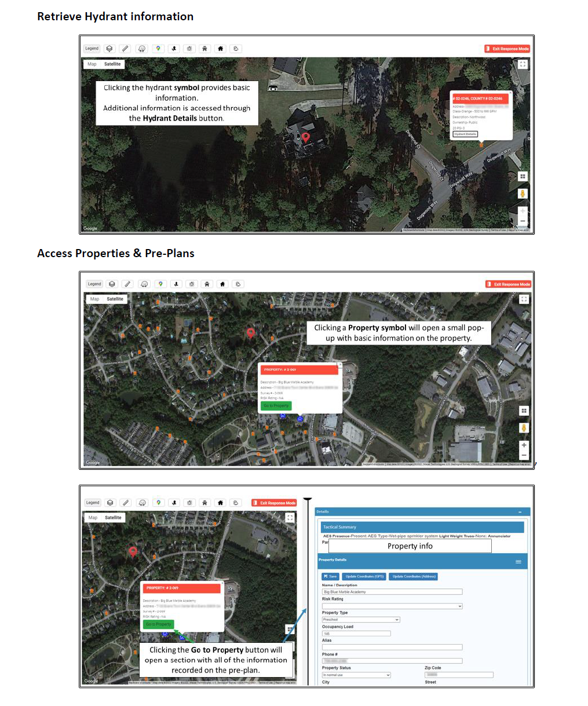
Task: Close the pop-up on the Property symbol map
Action: point(339,365)
